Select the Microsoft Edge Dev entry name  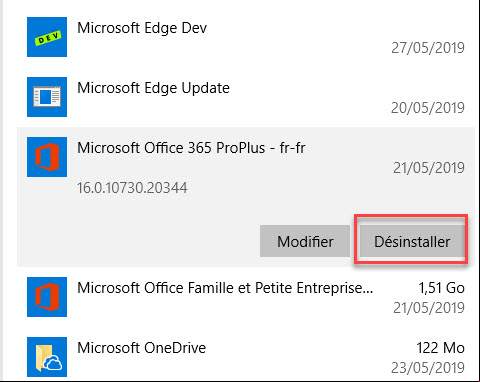click(142, 28)
